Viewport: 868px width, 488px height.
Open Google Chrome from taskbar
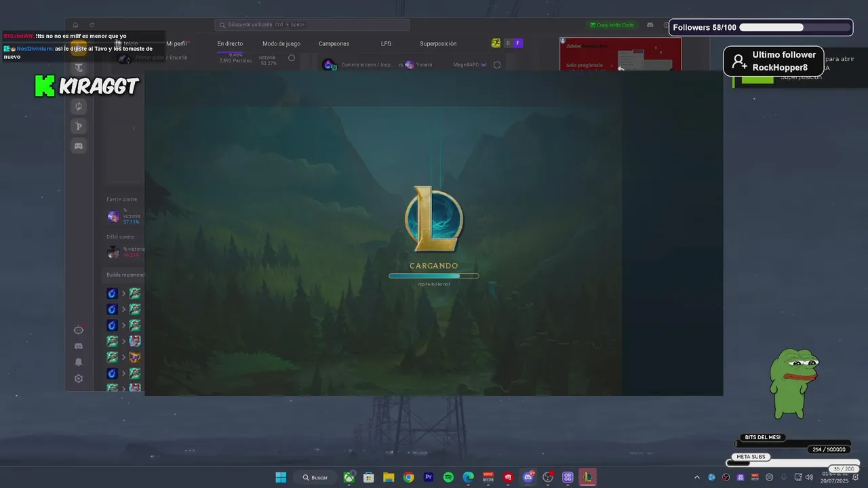pyautogui.click(x=408, y=477)
